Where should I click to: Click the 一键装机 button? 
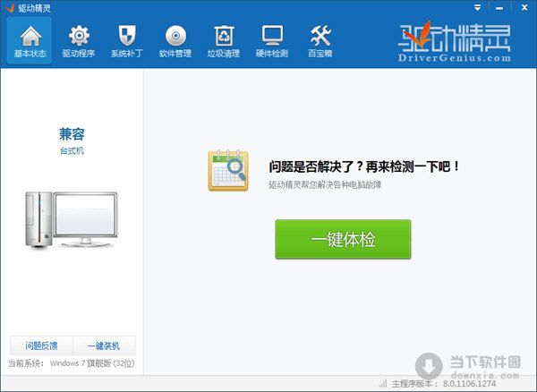pyautogui.click(x=104, y=345)
